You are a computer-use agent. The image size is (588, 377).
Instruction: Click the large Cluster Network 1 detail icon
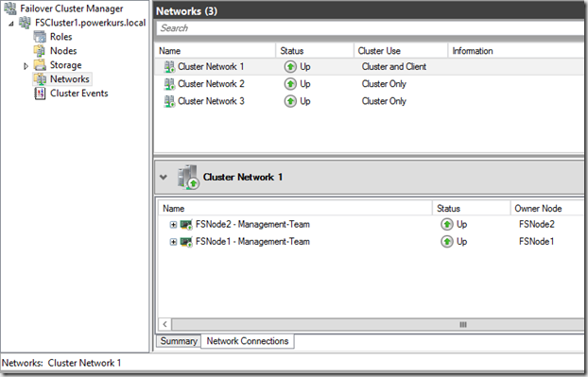[x=188, y=177]
